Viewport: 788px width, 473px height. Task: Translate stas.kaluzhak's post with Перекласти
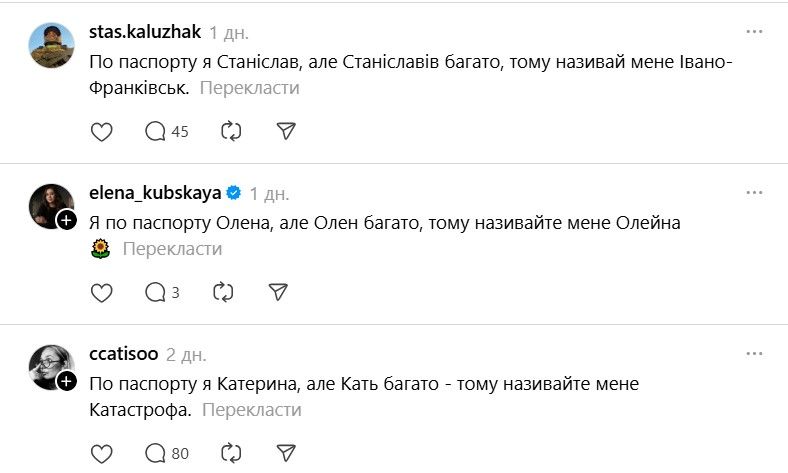[249, 88]
